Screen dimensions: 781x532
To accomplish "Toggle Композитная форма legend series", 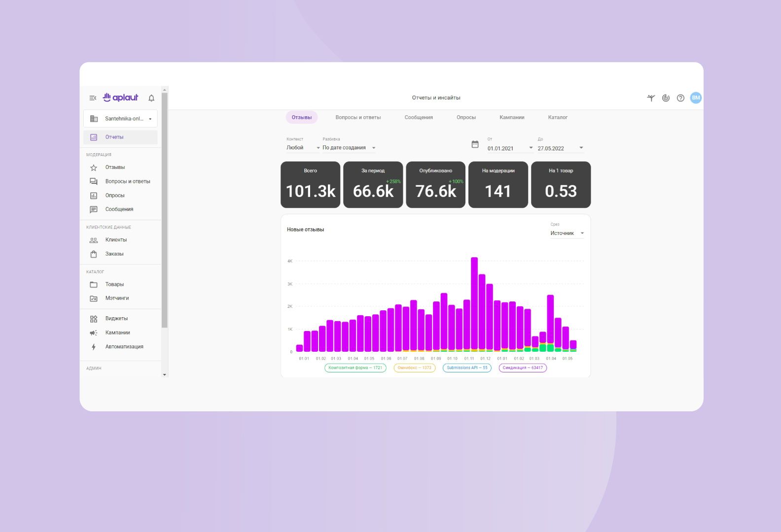I will 355,368.
